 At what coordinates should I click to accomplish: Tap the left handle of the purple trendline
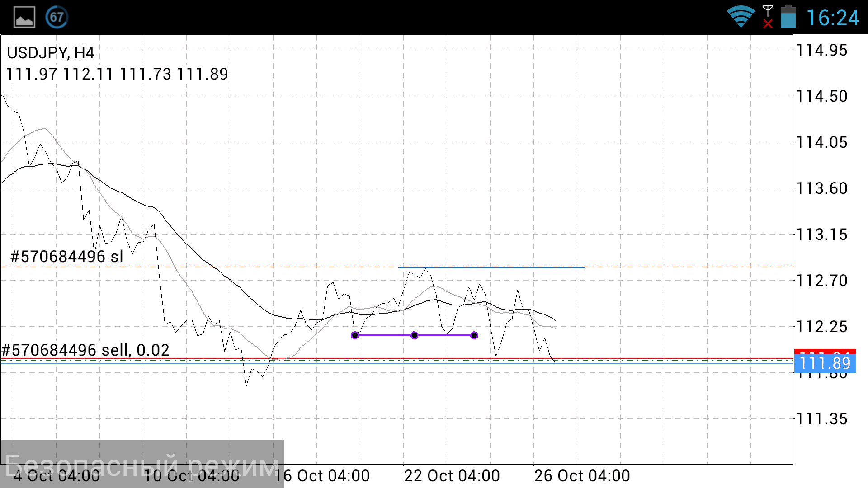(x=355, y=335)
